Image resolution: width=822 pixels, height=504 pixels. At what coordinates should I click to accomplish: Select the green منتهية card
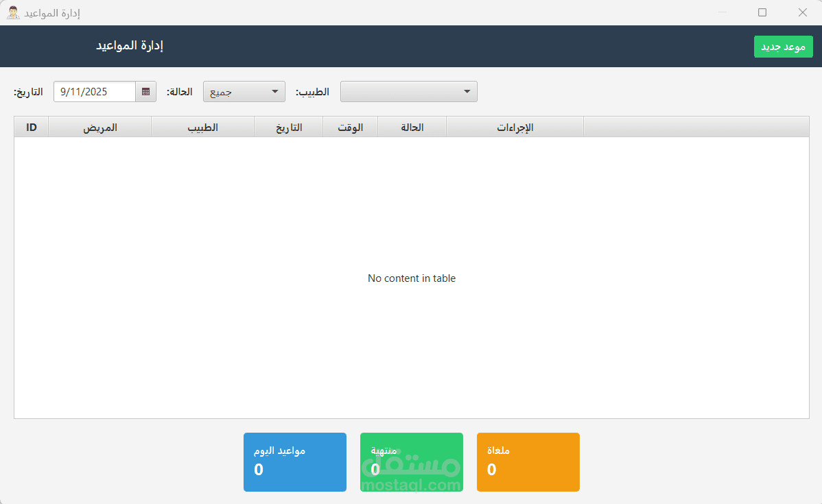tap(412, 462)
